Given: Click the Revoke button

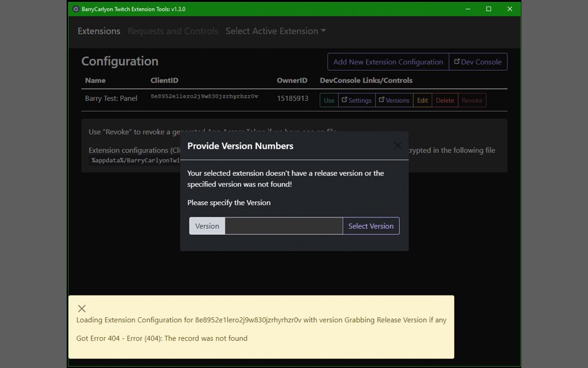Looking at the screenshot, I should 472,100.
